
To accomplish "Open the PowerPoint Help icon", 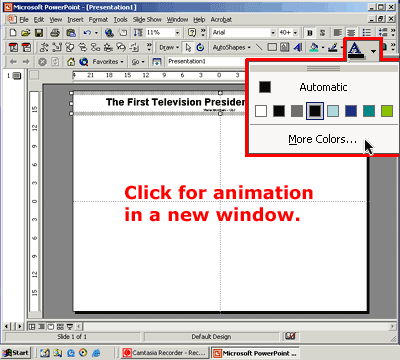I will click(x=192, y=33).
